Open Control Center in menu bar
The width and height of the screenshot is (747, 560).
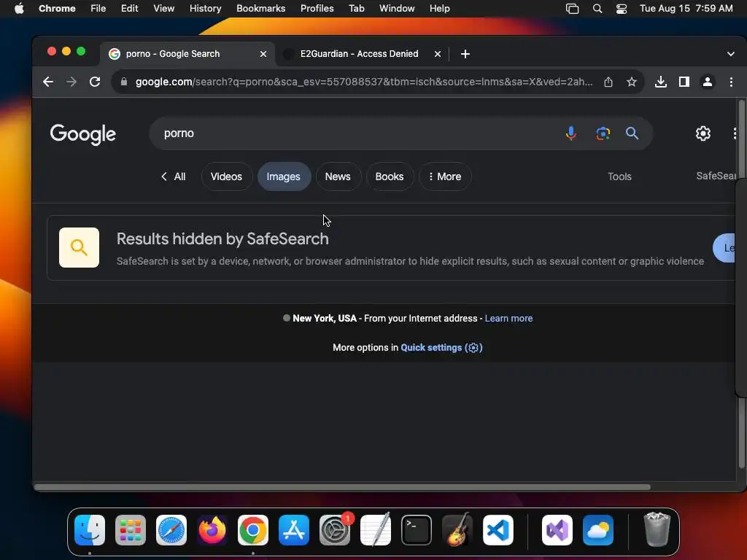click(622, 9)
